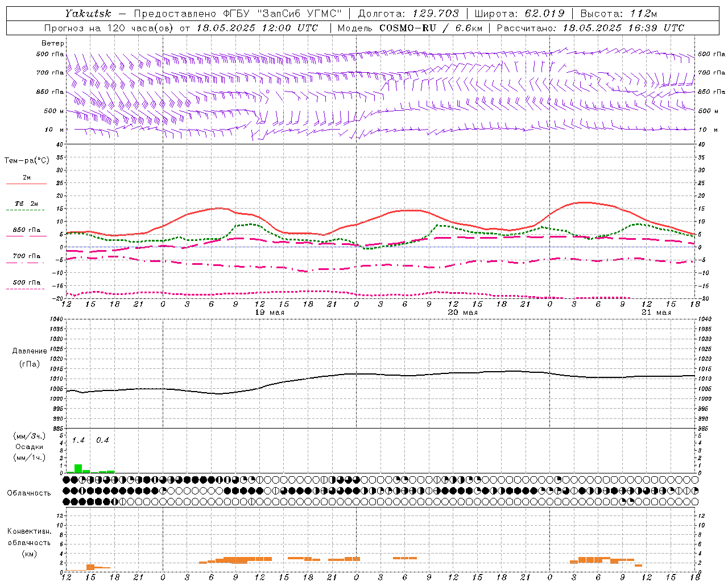Click the 'Давление' pressure panel label
The width and height of the screenshot is (728, 582).
click(30, 351)
